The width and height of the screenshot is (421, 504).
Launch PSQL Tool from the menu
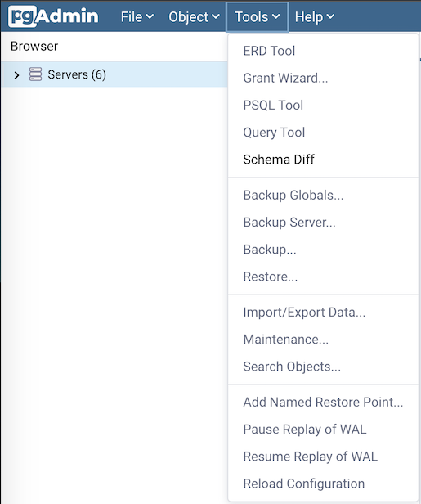point(323,105)
